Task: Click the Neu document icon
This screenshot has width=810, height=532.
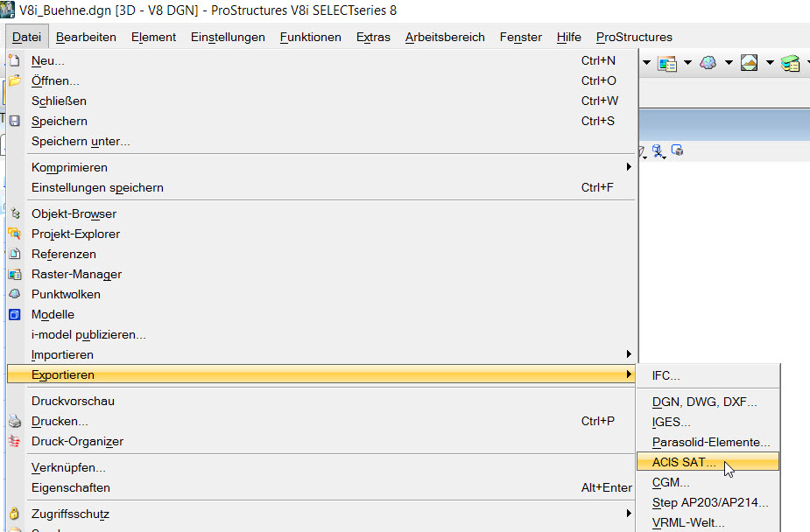Action: [x=15, y=61]
